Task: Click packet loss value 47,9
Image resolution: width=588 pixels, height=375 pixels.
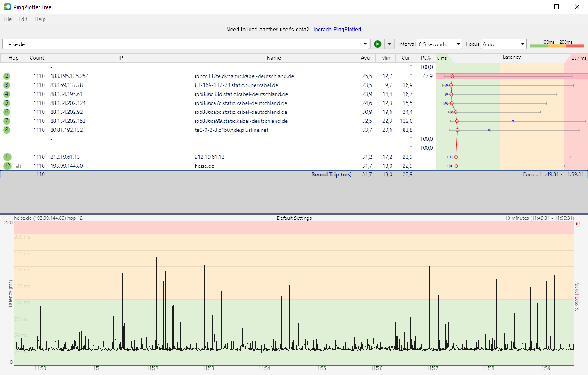Action: coord(427,76)
